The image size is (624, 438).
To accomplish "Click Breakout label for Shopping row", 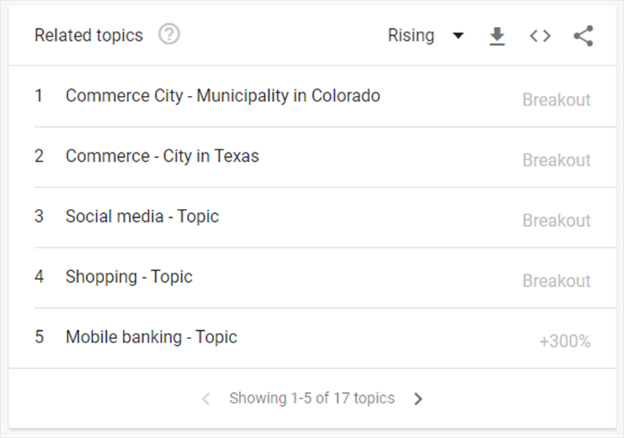I will point(556,281).
